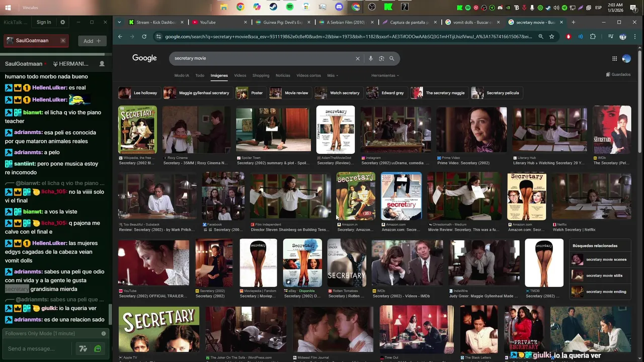This screenshot has height=362, width=644.
Task: Open KickTalk settings gear
Action: 62,22
